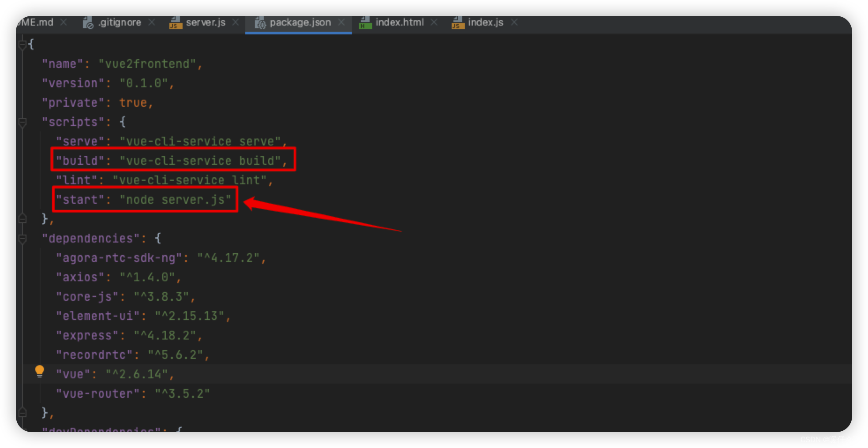Image resolution: width=868 pixels, height=448 pixels.
Task: Click the "^3.5.2" version string
Action: 183,394
